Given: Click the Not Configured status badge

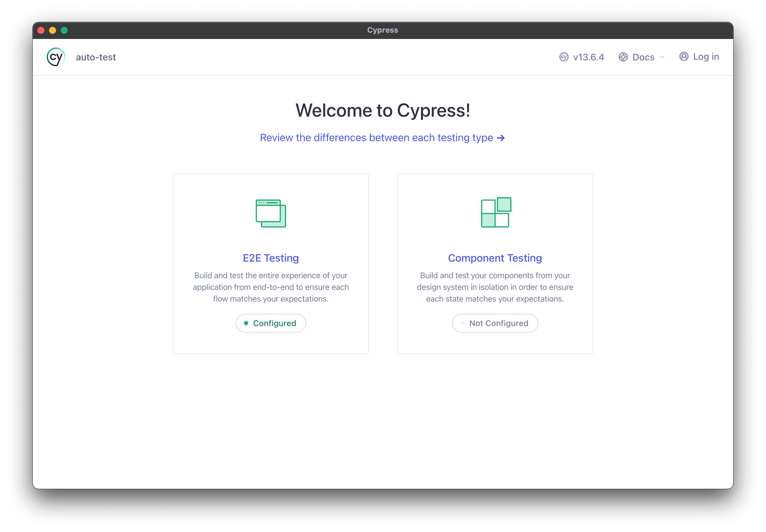Looking at the screenshot, I should click(495, 323).
